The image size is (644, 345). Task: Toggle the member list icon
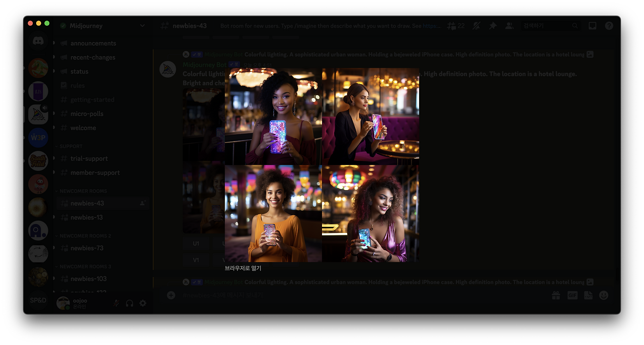[509, 26]
